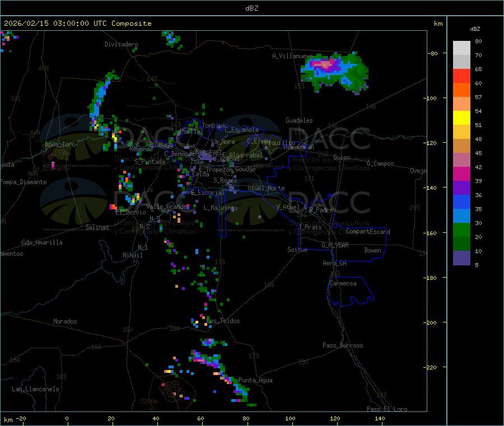Select the red 60 dBZ legend swatch
This screenshot has height=426, width=504.
461,76
